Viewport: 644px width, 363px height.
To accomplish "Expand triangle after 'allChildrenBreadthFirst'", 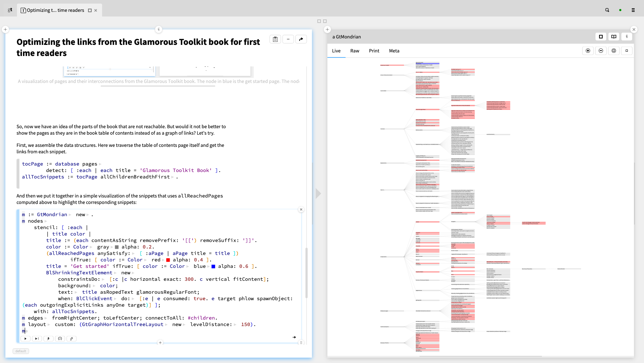I will pyautogui.click(x=172, y=177).
